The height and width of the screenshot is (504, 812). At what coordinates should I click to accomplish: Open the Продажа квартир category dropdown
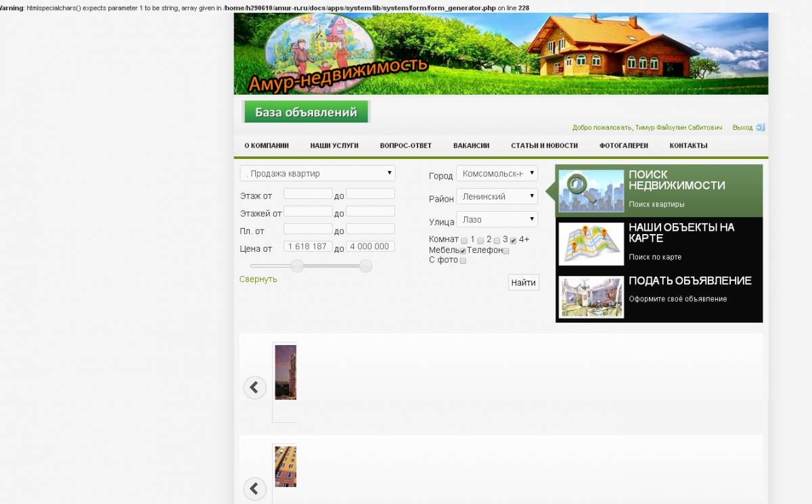[x=317, y=173]
